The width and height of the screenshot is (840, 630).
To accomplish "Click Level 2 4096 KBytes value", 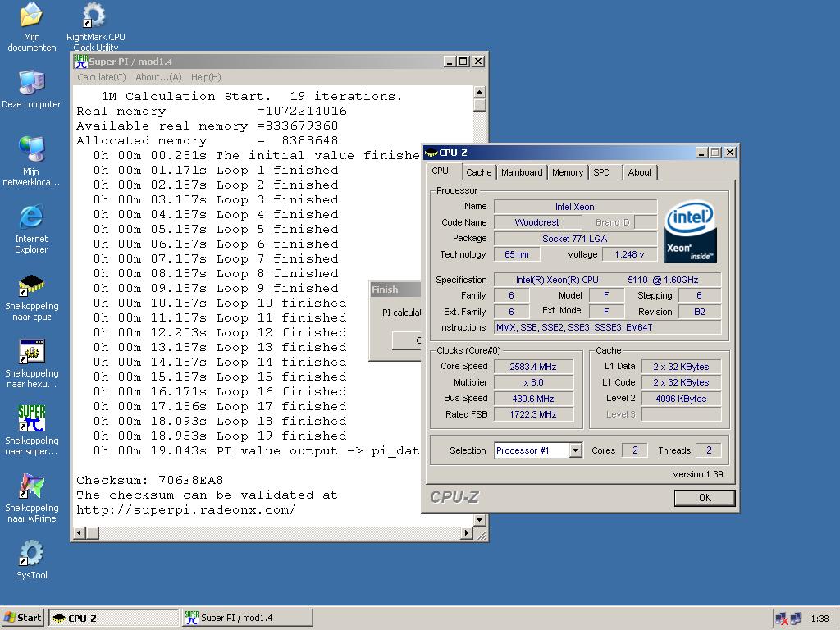I will tap(681, 399).
